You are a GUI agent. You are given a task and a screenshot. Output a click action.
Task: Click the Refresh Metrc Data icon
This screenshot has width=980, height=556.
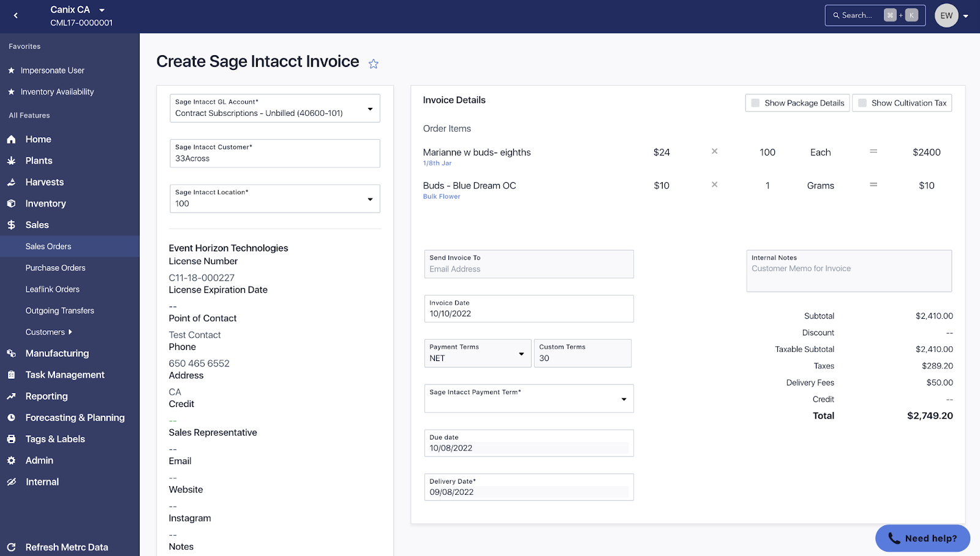tap(11, 547)
